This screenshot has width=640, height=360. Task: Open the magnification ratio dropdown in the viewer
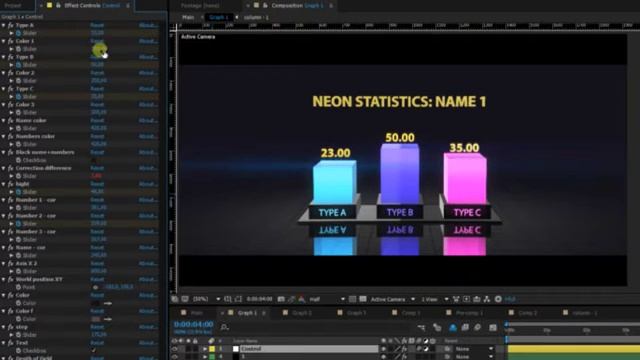[206, 299]
